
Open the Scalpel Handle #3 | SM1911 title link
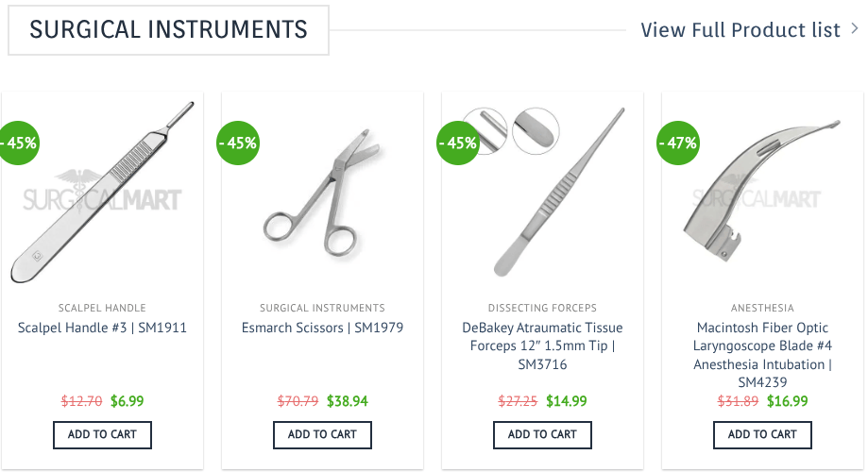coord(102,329)
